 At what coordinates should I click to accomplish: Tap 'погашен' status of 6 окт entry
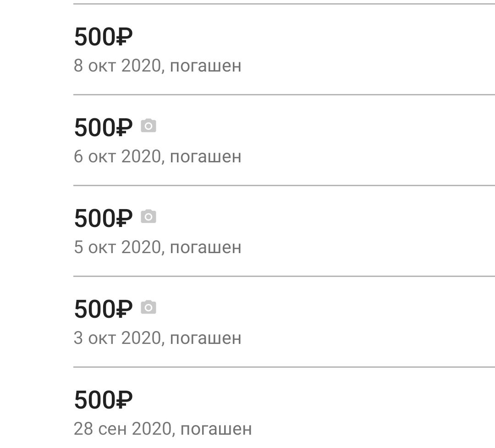point(206,157)
